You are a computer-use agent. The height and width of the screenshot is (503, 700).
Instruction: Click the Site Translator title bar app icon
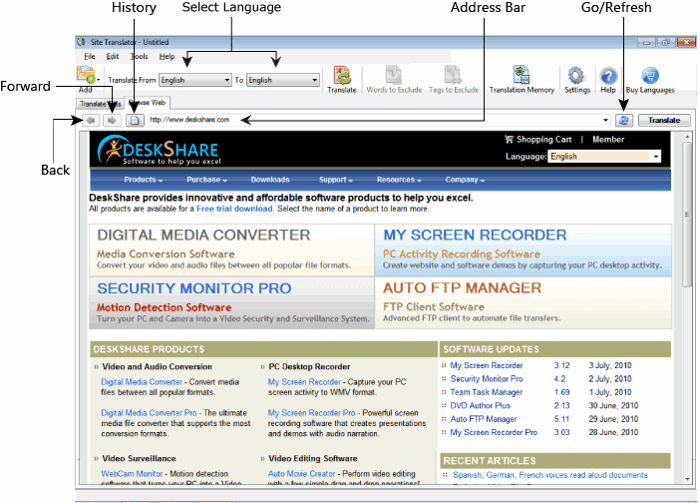(81, 42)
